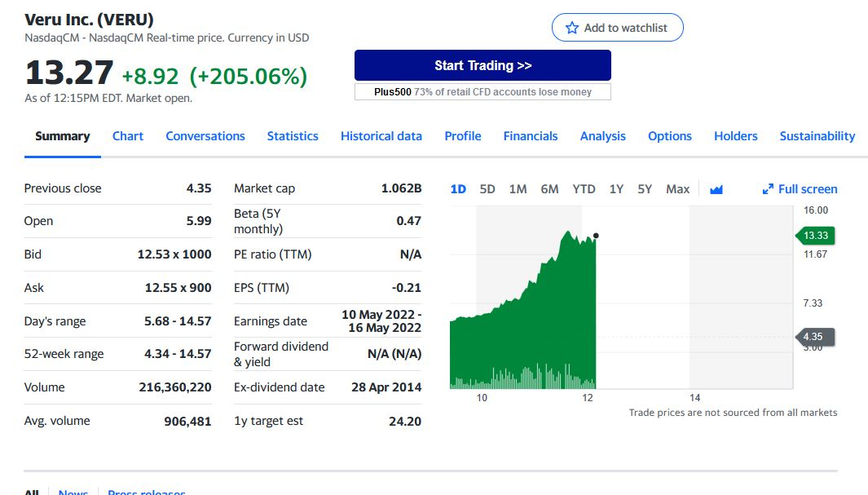Set chart range to 1M

[518, 189]
